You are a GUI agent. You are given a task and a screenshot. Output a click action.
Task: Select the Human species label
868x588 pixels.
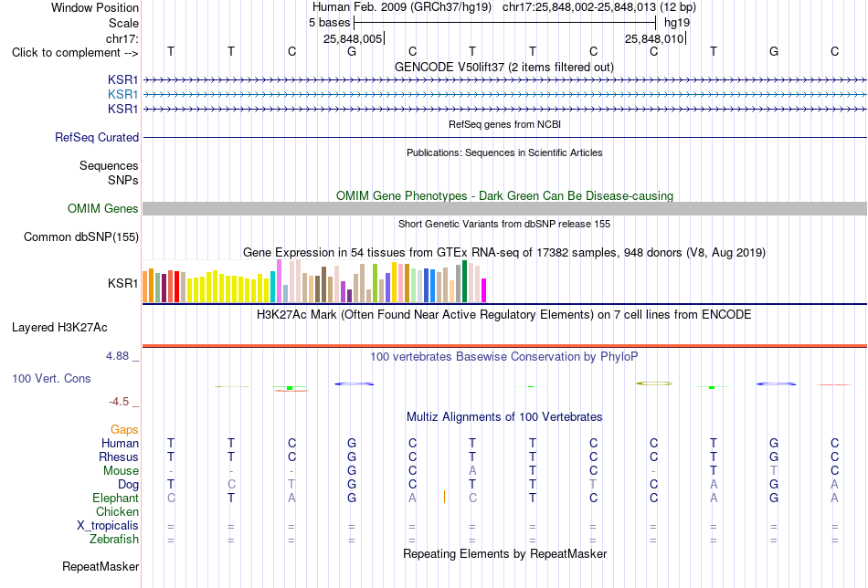(120, 443)
